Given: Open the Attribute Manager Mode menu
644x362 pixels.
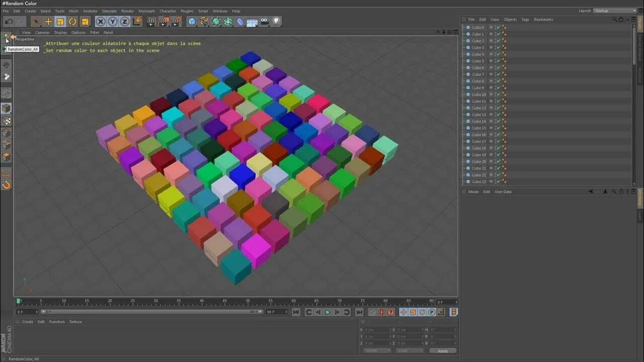Looking at the screenshot, I should 473,192.
